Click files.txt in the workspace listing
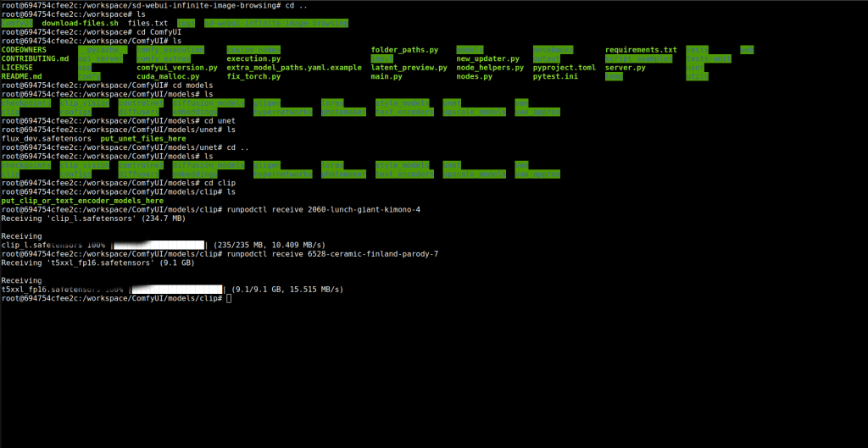The image size is (868, 448). point(147,23)
